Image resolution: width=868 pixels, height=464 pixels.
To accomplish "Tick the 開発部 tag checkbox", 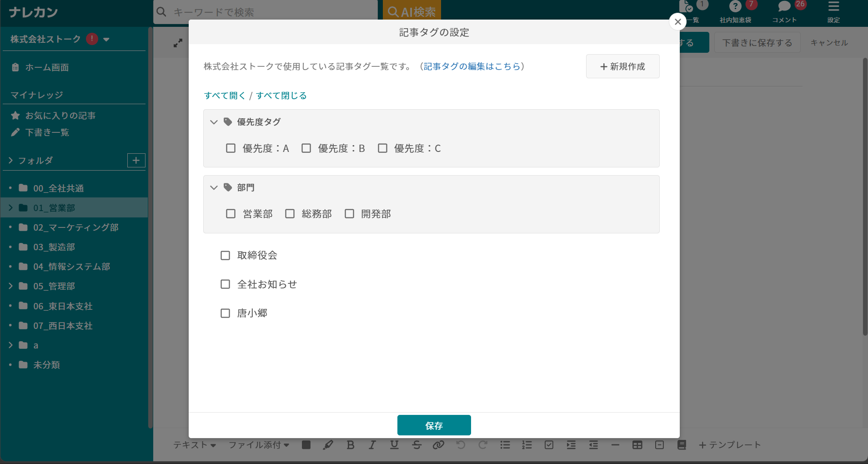I will [349, 214].
